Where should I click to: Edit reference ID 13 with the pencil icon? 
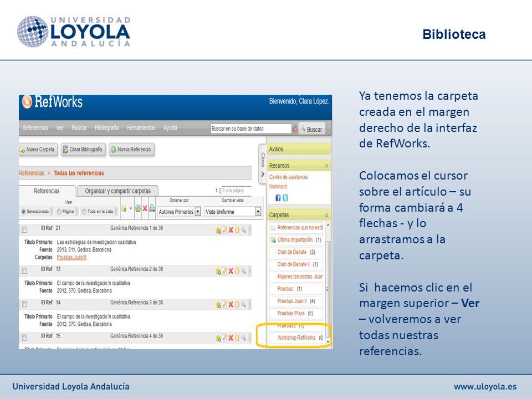tap(224, 271)
